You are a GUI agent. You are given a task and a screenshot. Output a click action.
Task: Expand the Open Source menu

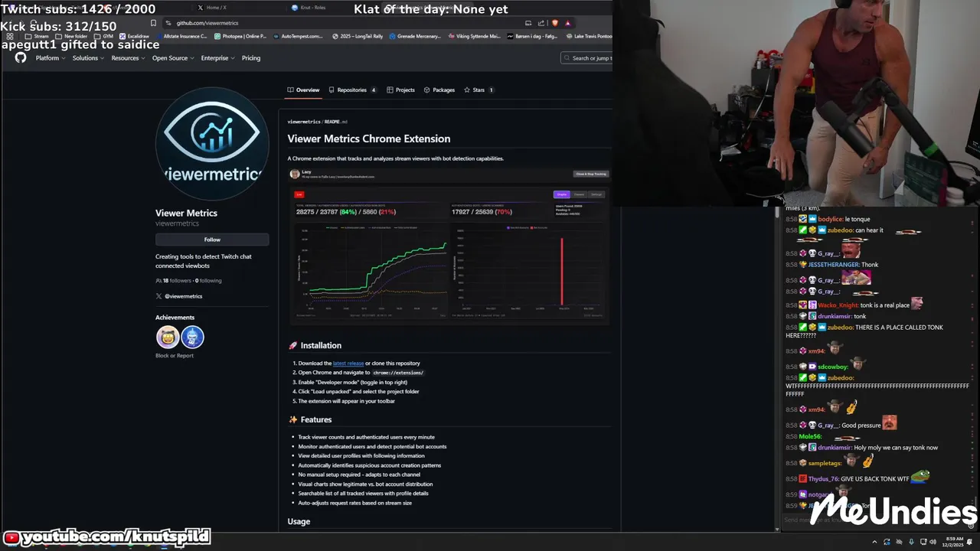(x=172, y=58)
